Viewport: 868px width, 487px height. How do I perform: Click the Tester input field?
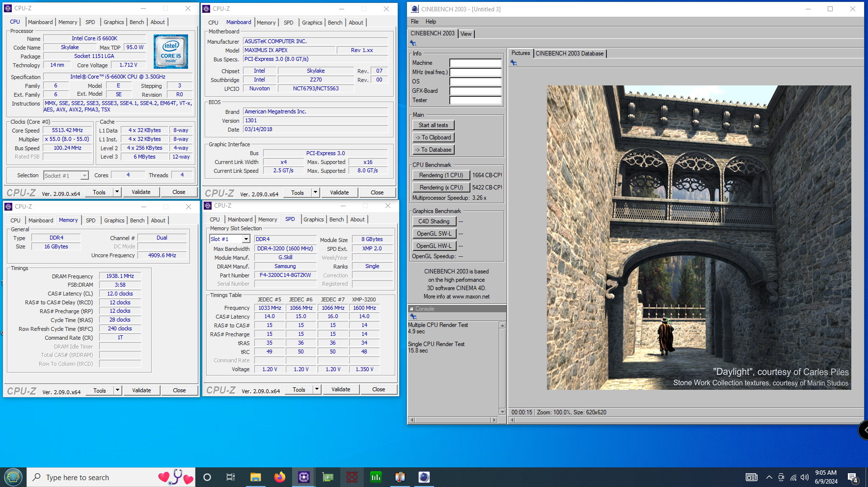pyautogui.click(x=476, y=100)
